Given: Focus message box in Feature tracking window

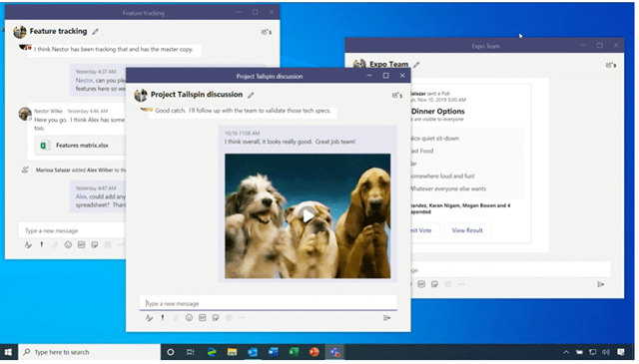Looking at the screenshot, I should (72, 230).
